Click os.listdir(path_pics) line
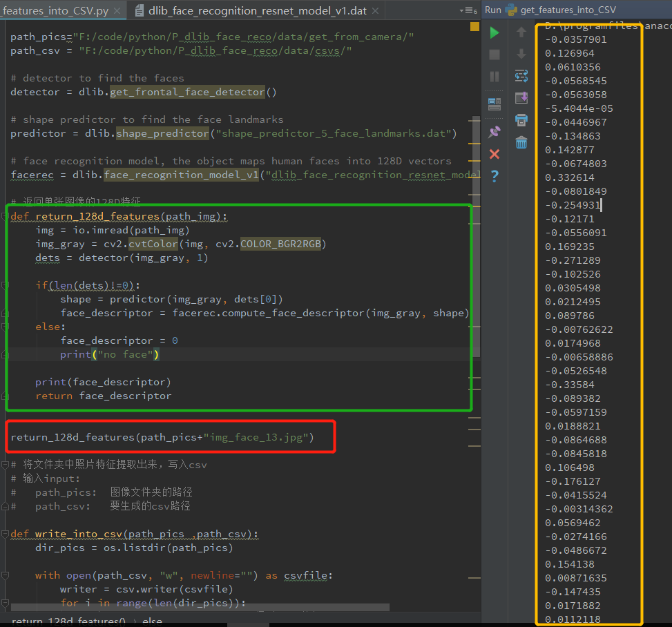 (134, 548)
